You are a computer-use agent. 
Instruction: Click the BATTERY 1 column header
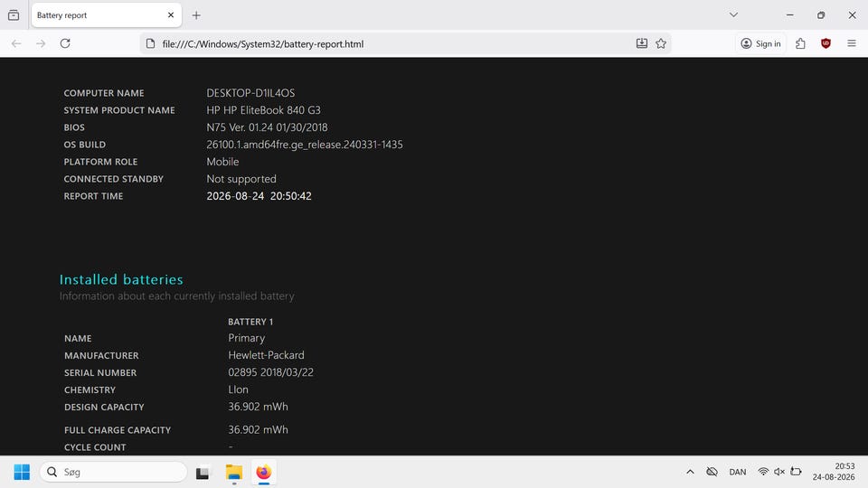(x=250, y=322)
